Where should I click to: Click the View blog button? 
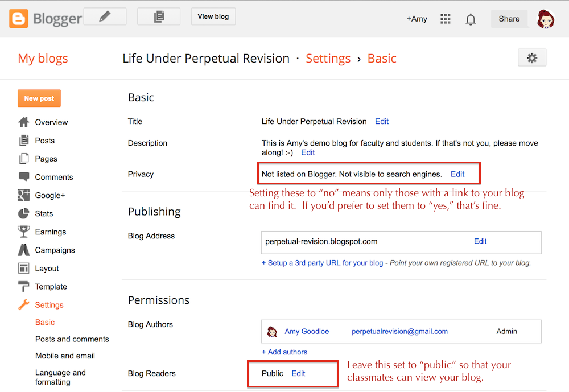point(213,16)
